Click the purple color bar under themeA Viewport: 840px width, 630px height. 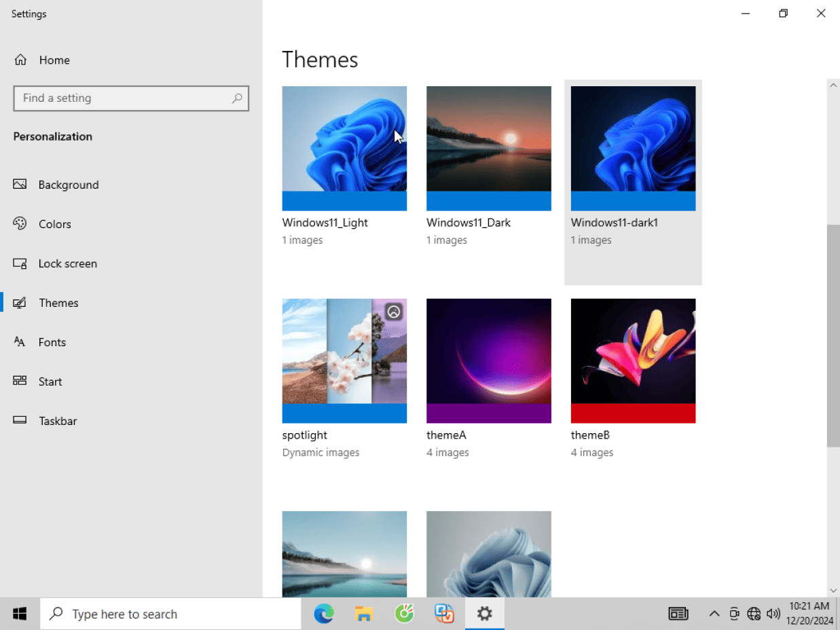[489, 413]
